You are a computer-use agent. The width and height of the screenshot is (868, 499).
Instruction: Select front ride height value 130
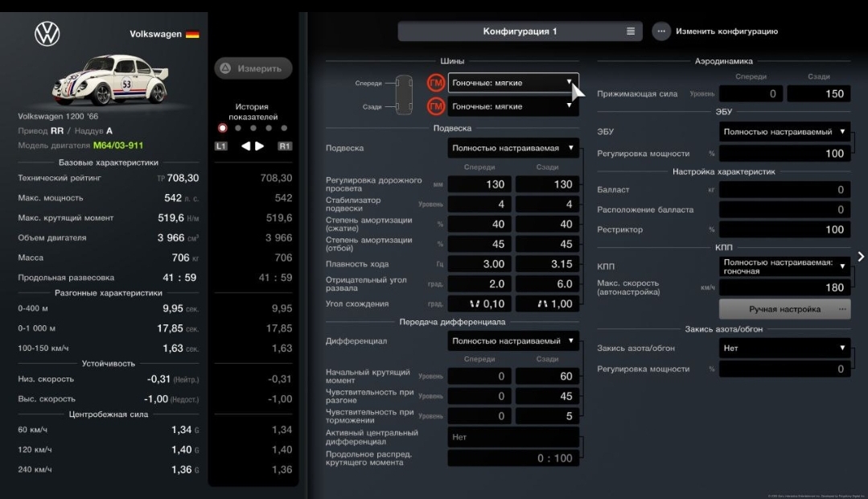coord(480,184)
